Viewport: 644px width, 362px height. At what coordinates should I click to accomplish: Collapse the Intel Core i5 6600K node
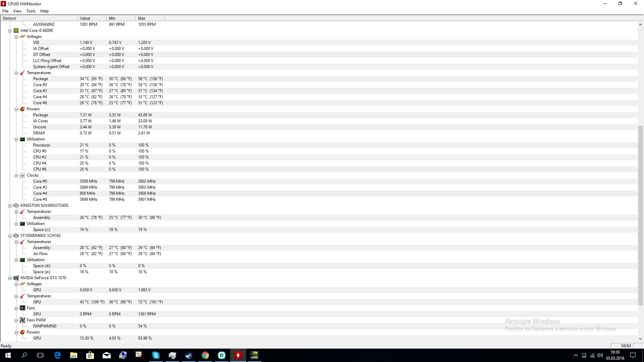coord(10,31)
